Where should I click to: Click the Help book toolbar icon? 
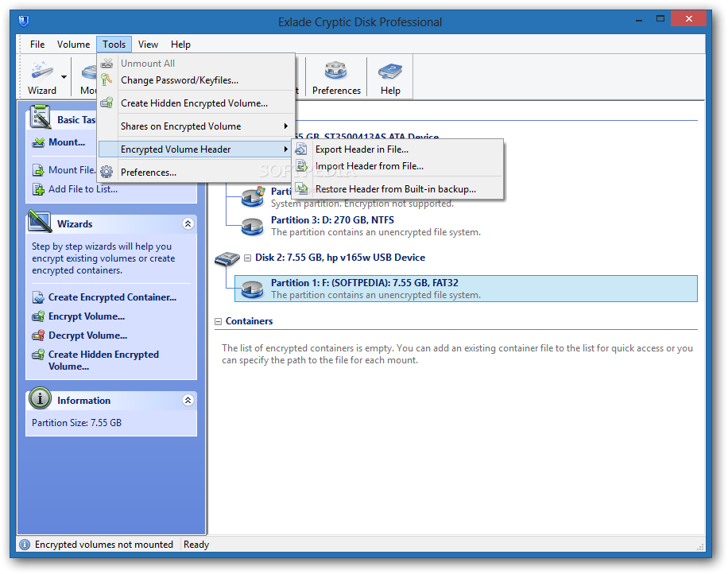pos(390,71)
